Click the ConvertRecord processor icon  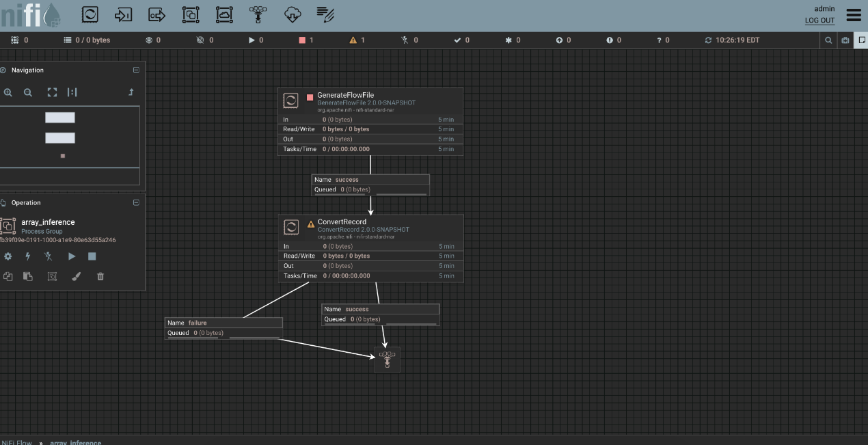[x=290, y=227]
